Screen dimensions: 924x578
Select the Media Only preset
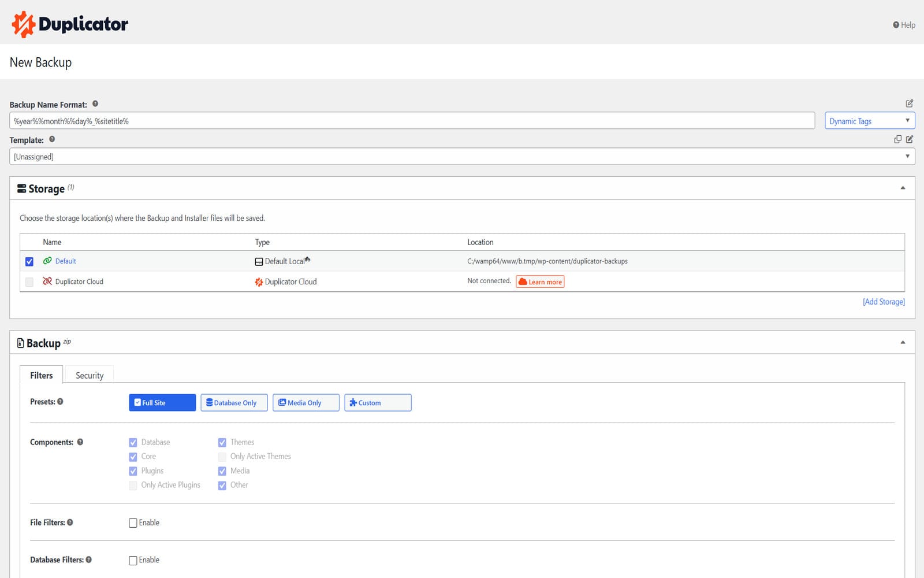coord(306,403)
